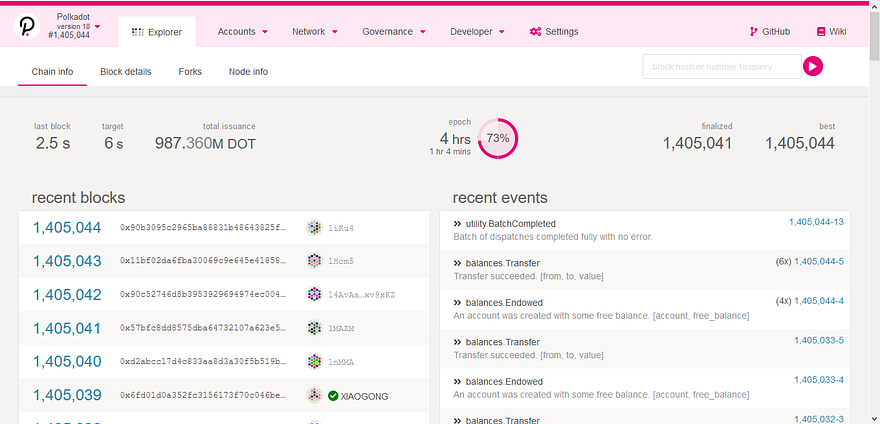Expand the utility.BatchCompleted event
The image size is (880, 424).
click(457, 224)
